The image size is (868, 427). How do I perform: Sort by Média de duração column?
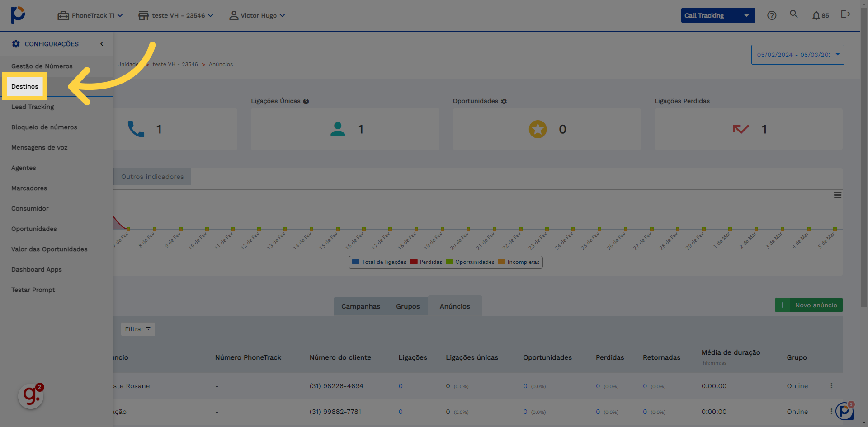[731, 352]
